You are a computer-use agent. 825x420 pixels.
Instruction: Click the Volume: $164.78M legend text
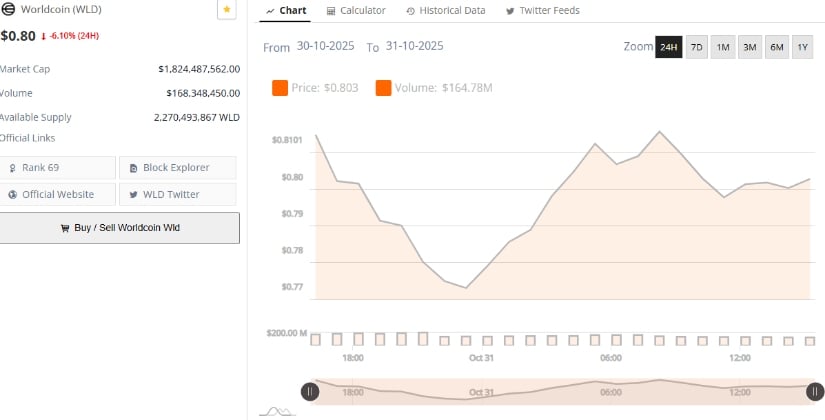click(444, 88)
